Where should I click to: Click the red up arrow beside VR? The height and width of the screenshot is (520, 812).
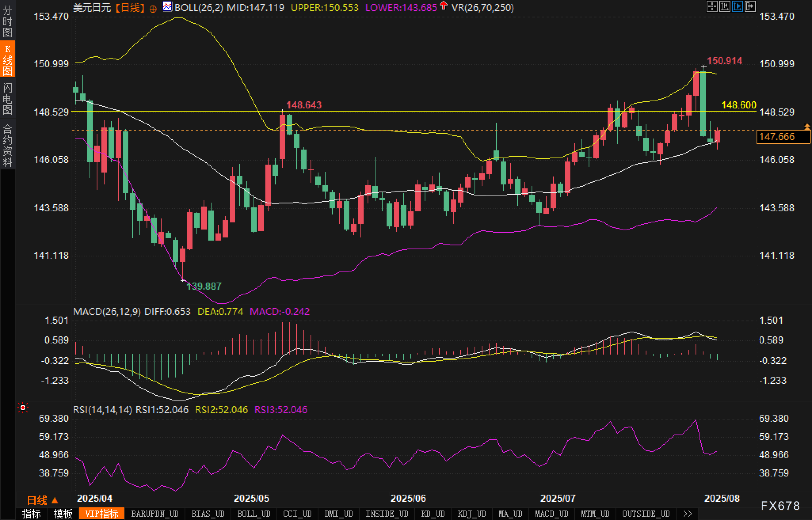point(444,6)
